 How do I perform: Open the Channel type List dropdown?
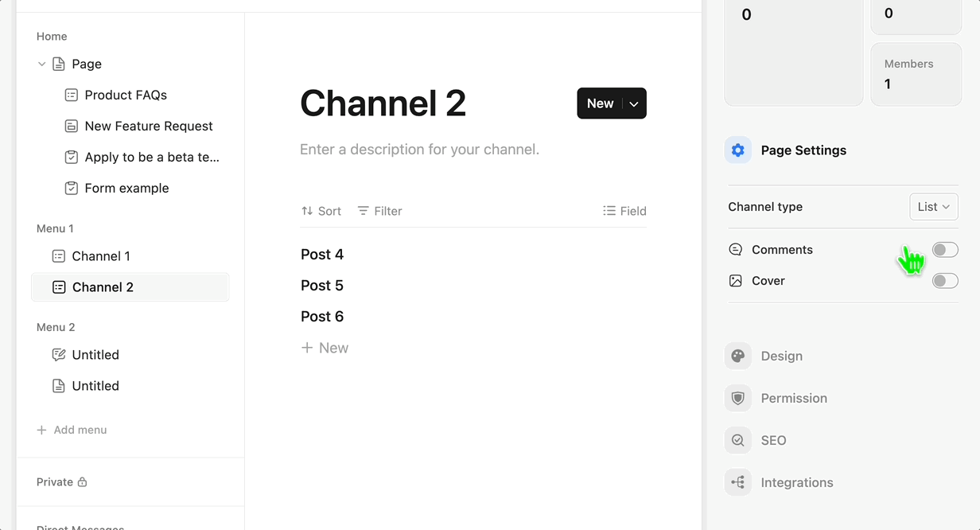coord(933,207)
